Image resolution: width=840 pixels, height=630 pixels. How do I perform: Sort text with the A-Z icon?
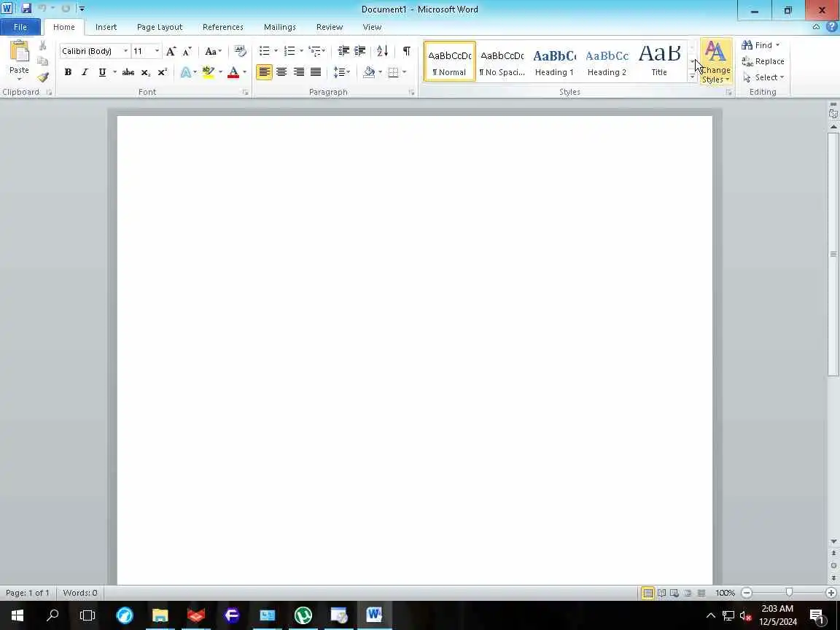pyautogui.click(x=383, y=51)
